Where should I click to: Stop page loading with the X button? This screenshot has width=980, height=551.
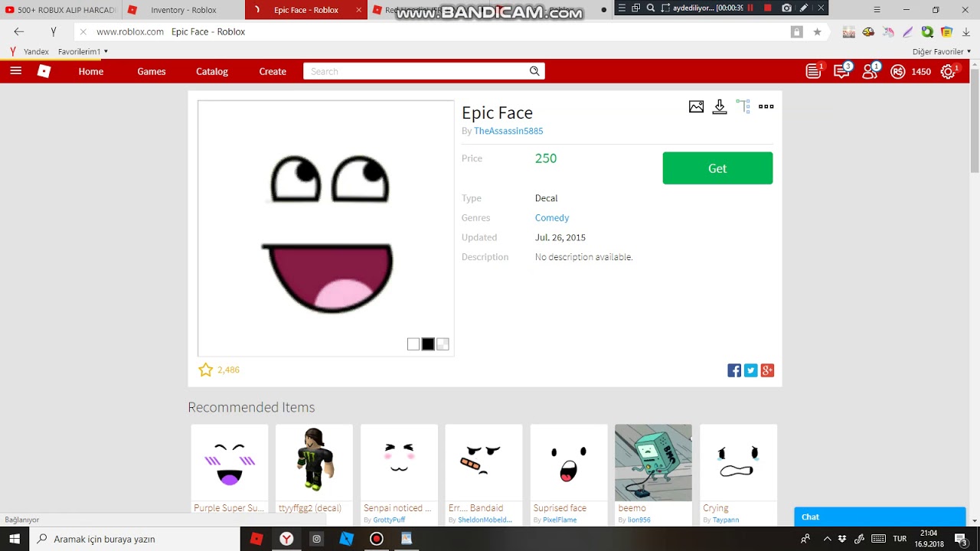(83, 32)
